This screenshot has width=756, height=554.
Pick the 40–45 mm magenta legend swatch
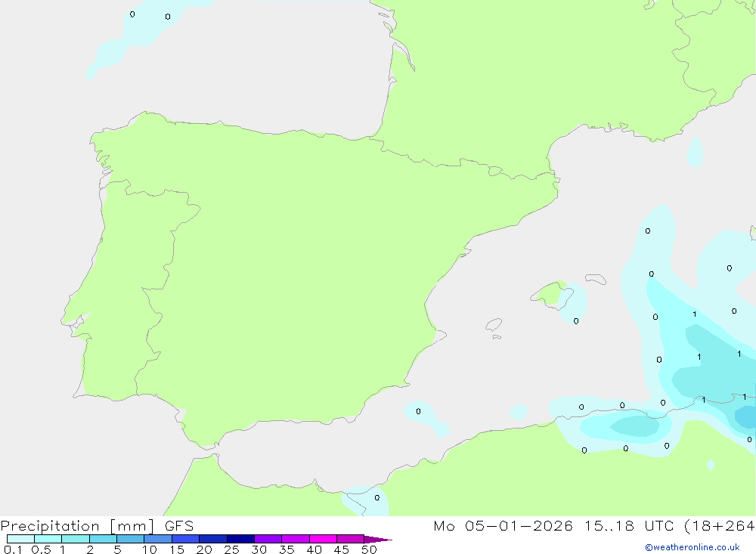pos(323,539)
